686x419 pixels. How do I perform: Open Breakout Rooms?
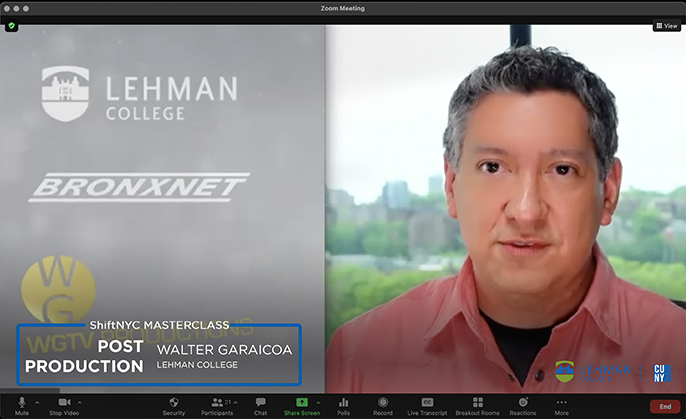point(477,406)
